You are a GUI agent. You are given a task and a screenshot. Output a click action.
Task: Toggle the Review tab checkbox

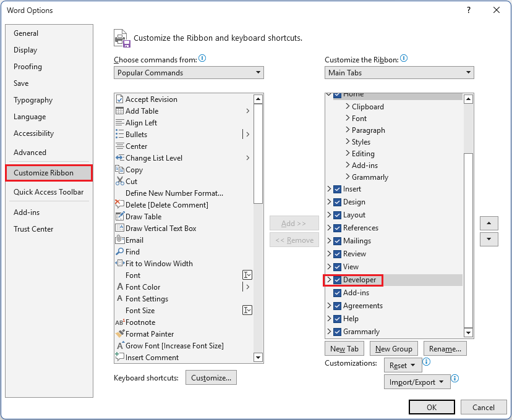coord(337,254)
